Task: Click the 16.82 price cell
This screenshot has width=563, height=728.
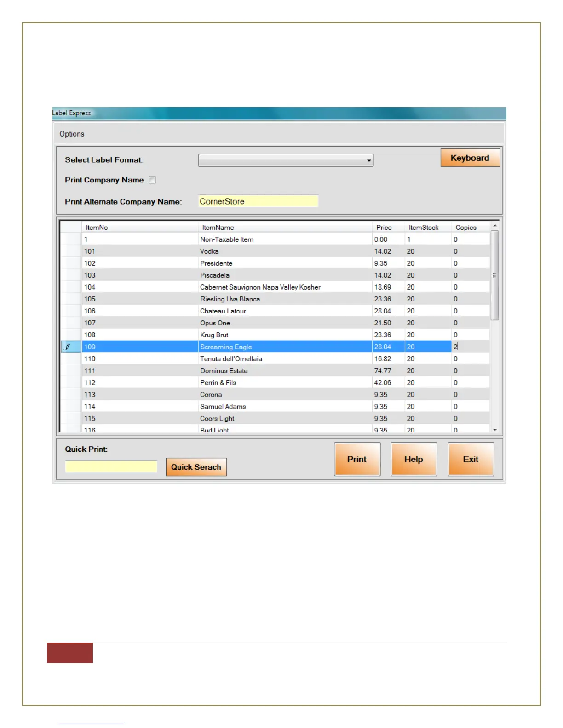Action: 389,359
